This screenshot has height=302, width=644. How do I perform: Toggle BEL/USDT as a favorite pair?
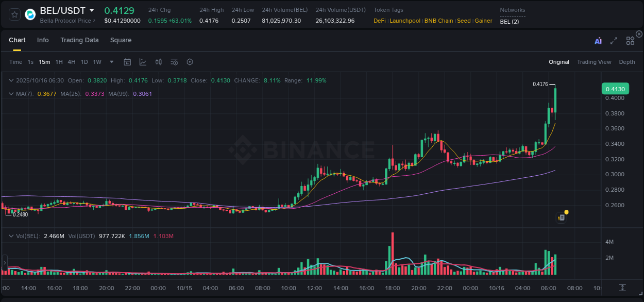pos(14,14)
